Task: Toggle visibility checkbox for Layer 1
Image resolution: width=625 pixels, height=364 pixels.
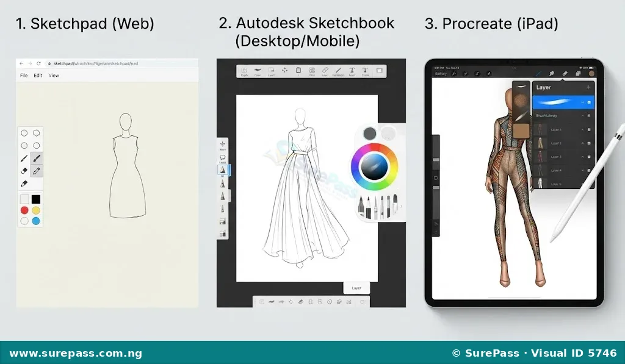Action: point(589,130)
